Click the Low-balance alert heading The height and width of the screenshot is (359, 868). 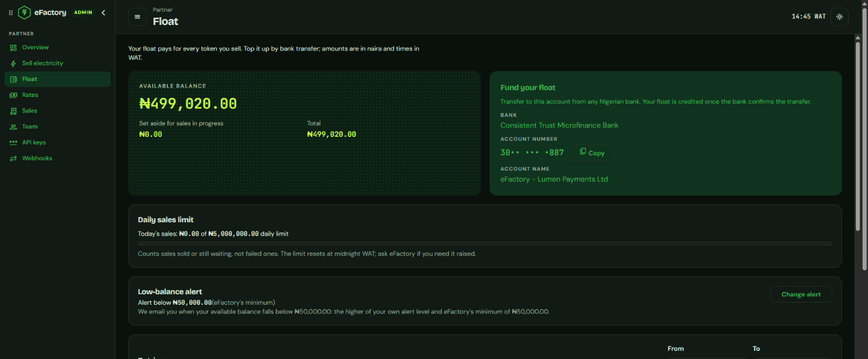(x=170, y=291)
